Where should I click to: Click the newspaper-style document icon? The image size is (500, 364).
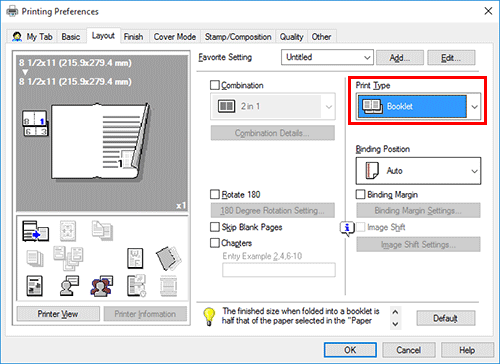coord(34,286)
